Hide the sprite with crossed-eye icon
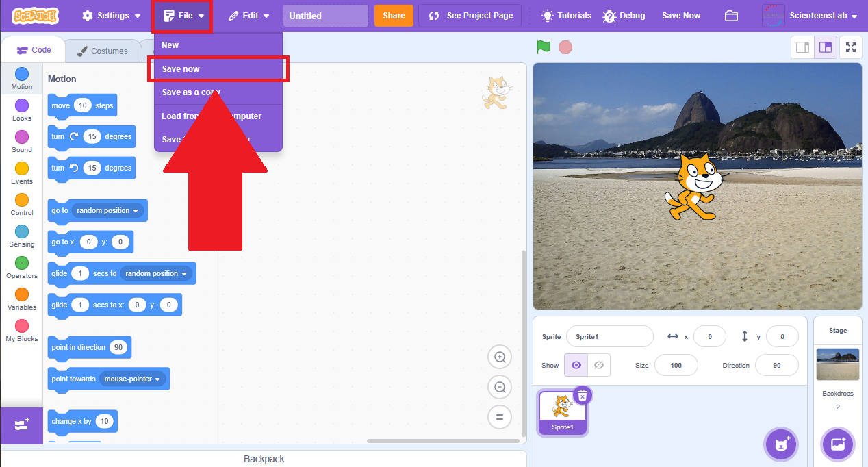The width and height of the screenshot is (868, 467). 598,366
